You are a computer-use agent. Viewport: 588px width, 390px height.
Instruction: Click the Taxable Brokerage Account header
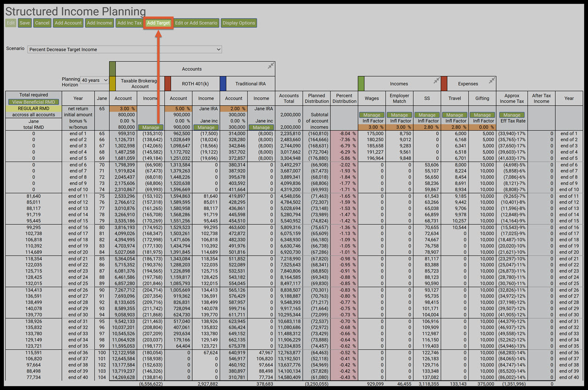coord(140,84)
